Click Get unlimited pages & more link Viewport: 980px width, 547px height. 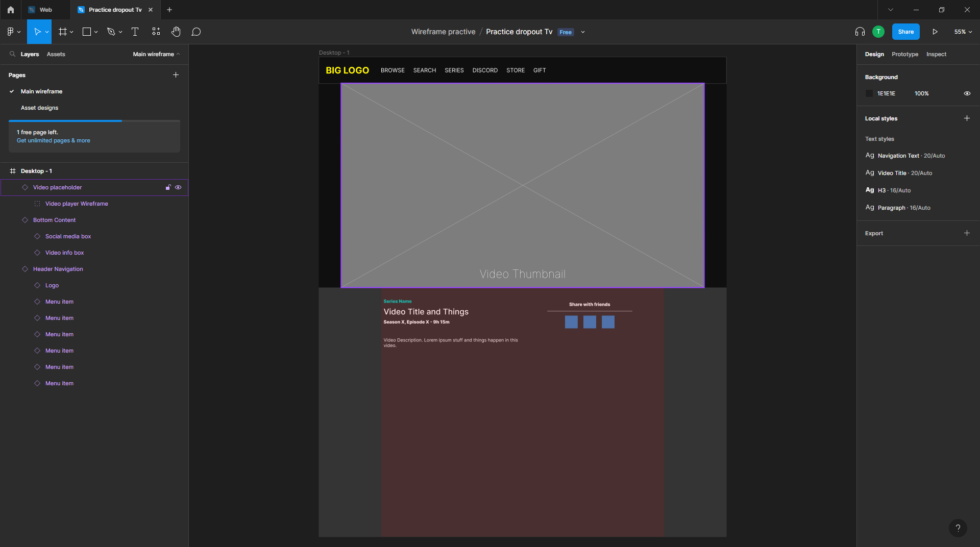[x=53, y=140]
